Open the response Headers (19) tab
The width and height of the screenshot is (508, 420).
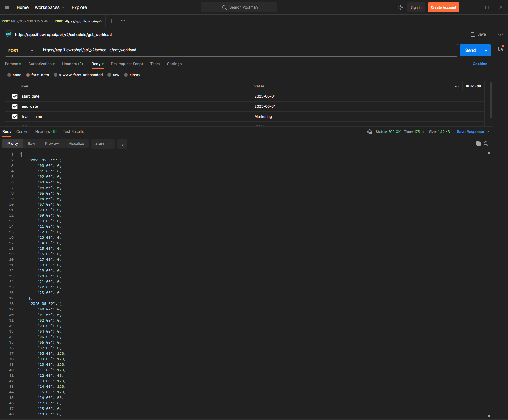point(46,132)
